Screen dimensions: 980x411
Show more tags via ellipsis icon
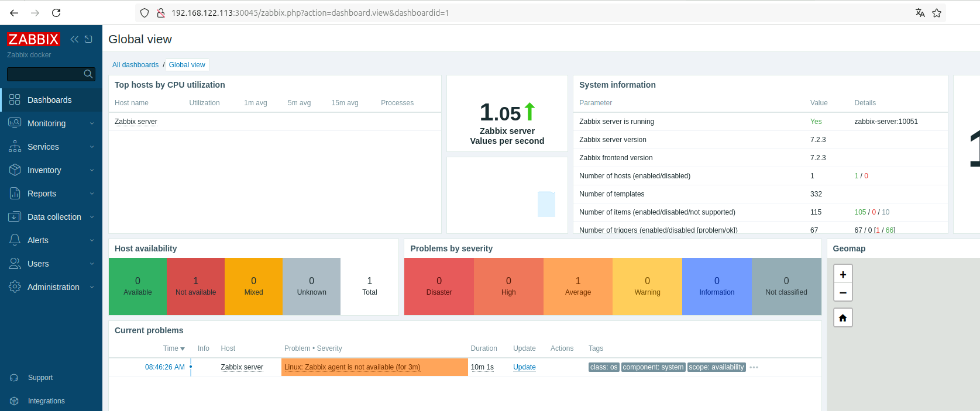(x=754, y=367)
